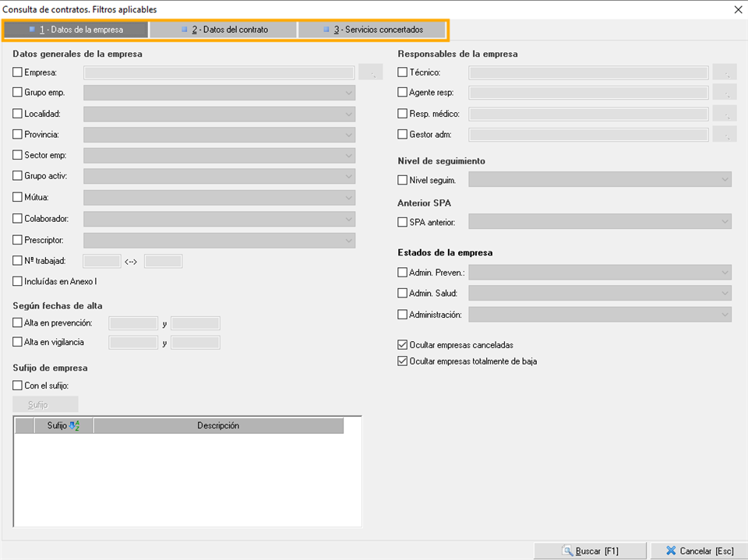Click the Buscar [F1] button
Screen dimensions: 748x560
590,551
